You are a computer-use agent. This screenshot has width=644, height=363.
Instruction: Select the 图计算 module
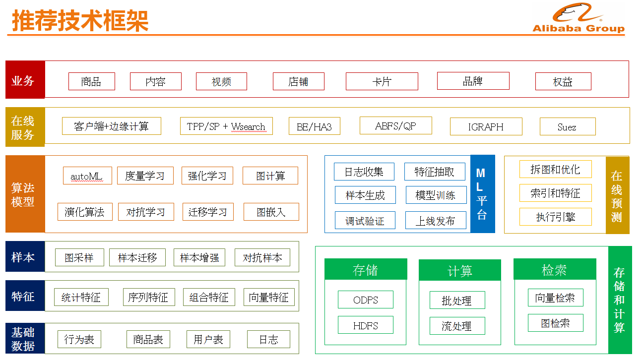[x=270, y=175]
